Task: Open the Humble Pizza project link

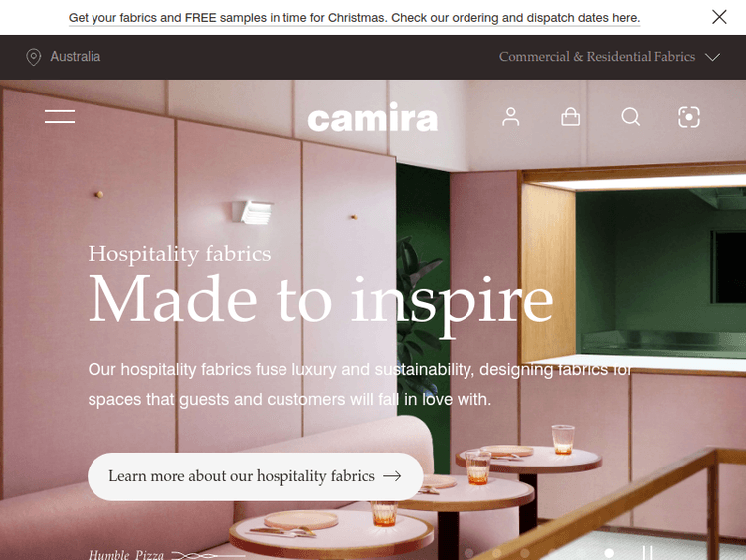Action: click(x=126, y=555)
